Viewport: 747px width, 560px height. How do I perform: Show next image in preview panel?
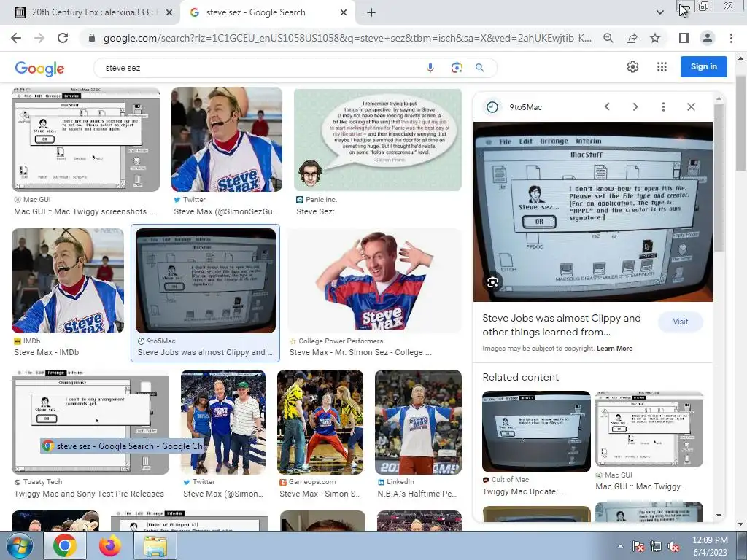pos(635,106)
